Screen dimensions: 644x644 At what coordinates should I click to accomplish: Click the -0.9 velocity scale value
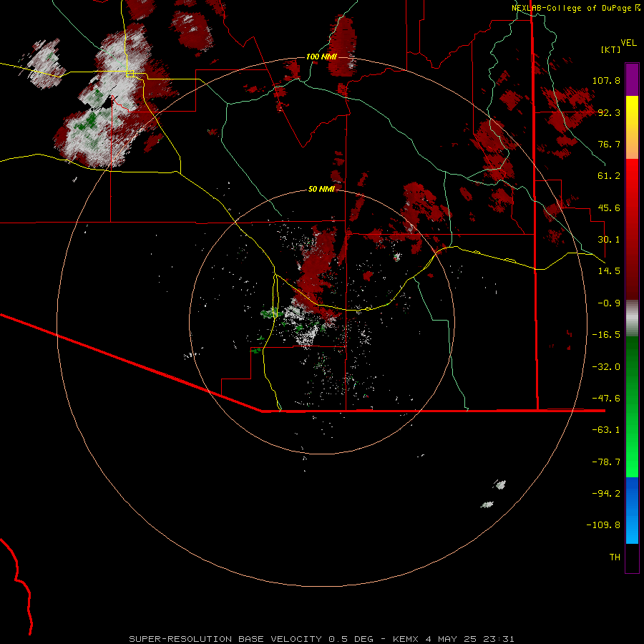(x=609, y=303)
